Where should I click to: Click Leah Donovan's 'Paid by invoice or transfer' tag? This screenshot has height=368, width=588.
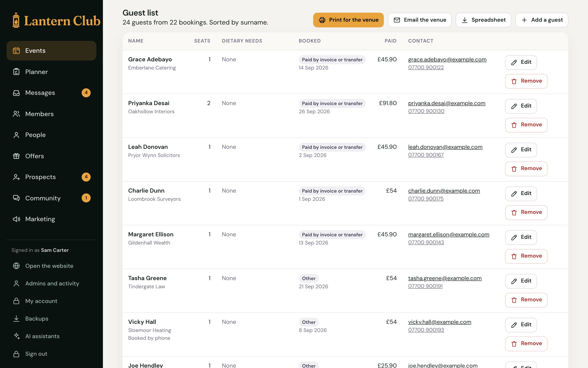(x=332, y=147)
